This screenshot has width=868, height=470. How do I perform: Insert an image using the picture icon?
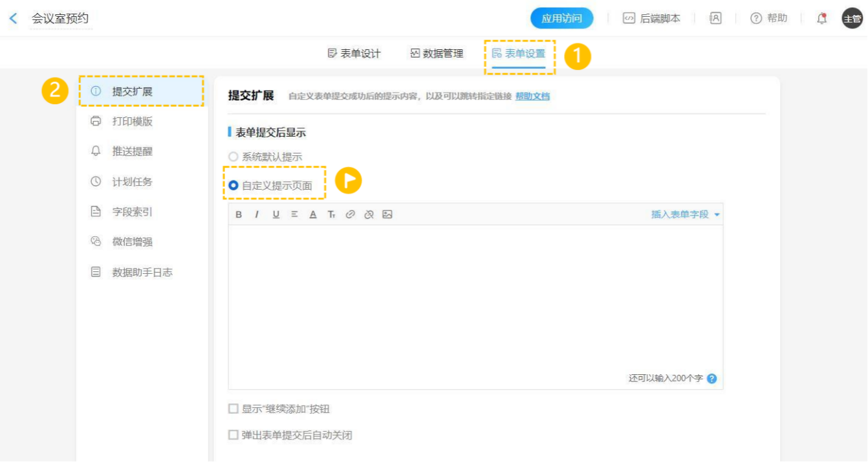387,214
